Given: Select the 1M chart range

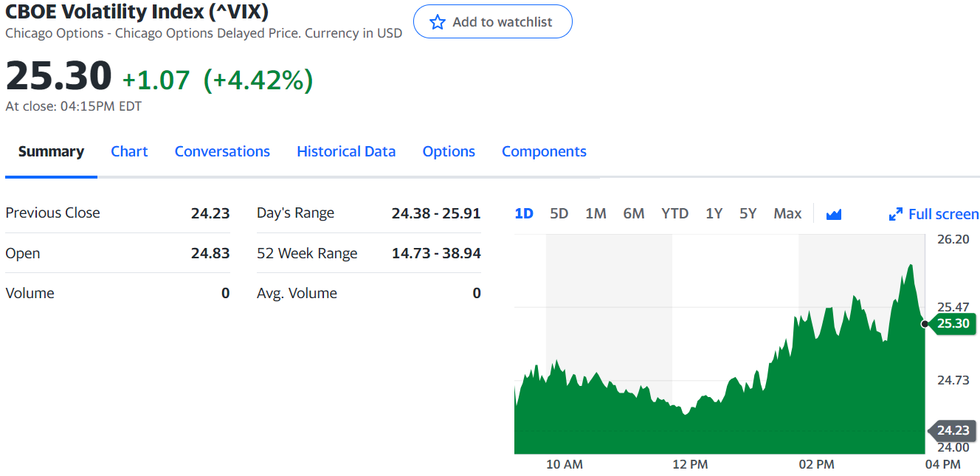Looking at the screenshot, I should 596,214.
